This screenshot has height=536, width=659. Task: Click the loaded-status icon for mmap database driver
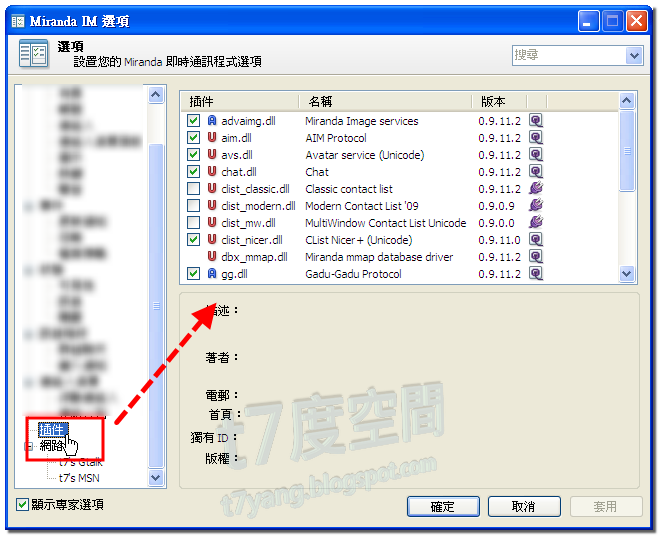pyautogui.click(x=536, y=256)
